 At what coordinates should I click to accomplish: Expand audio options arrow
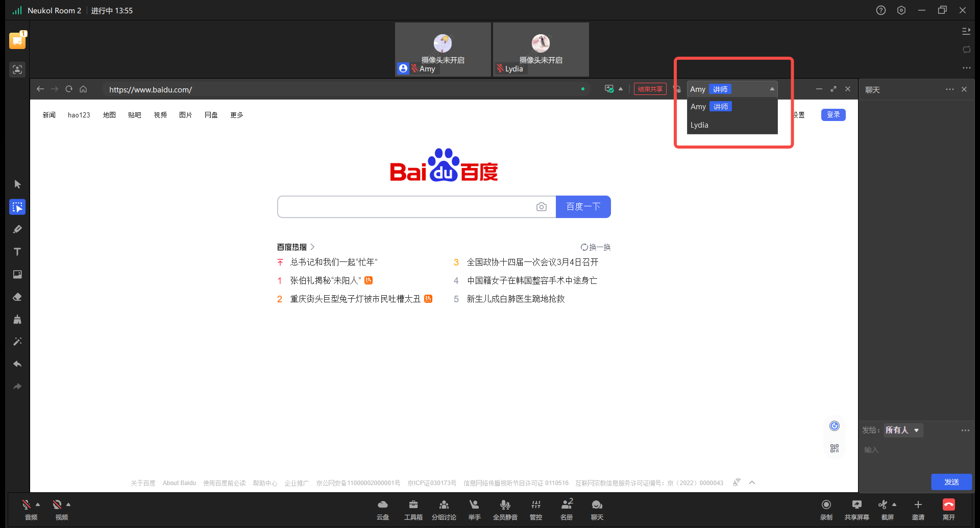pos(38,505)
